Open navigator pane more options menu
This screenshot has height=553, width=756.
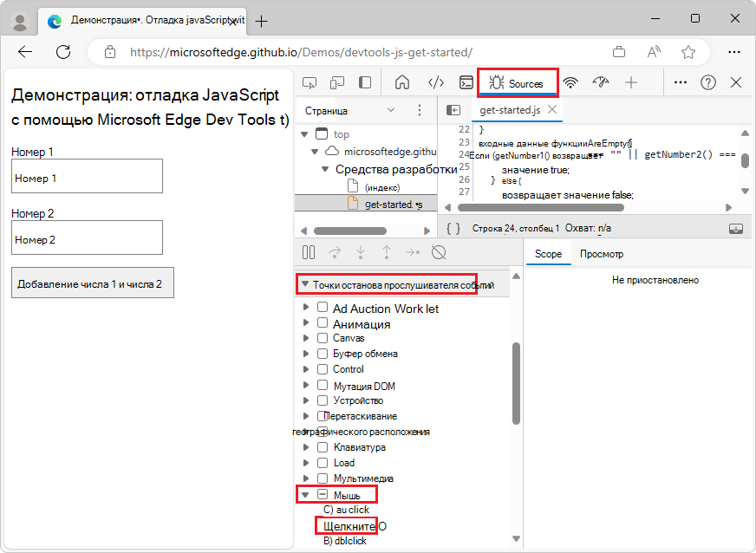420,110
